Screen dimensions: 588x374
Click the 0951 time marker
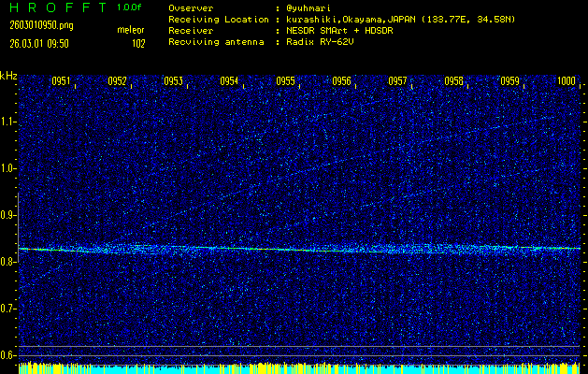pyautogui.click(x=61, y=81)
